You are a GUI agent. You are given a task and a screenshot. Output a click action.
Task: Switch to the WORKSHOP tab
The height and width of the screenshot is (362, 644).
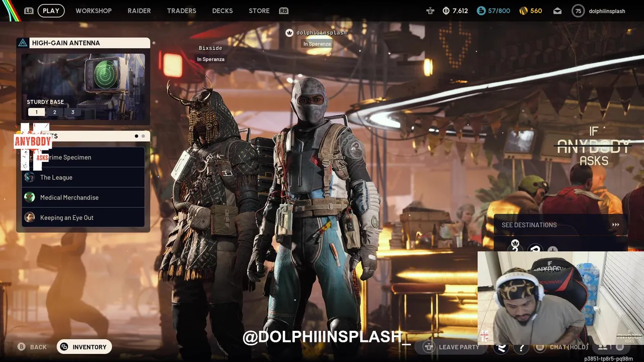point(94,11)
